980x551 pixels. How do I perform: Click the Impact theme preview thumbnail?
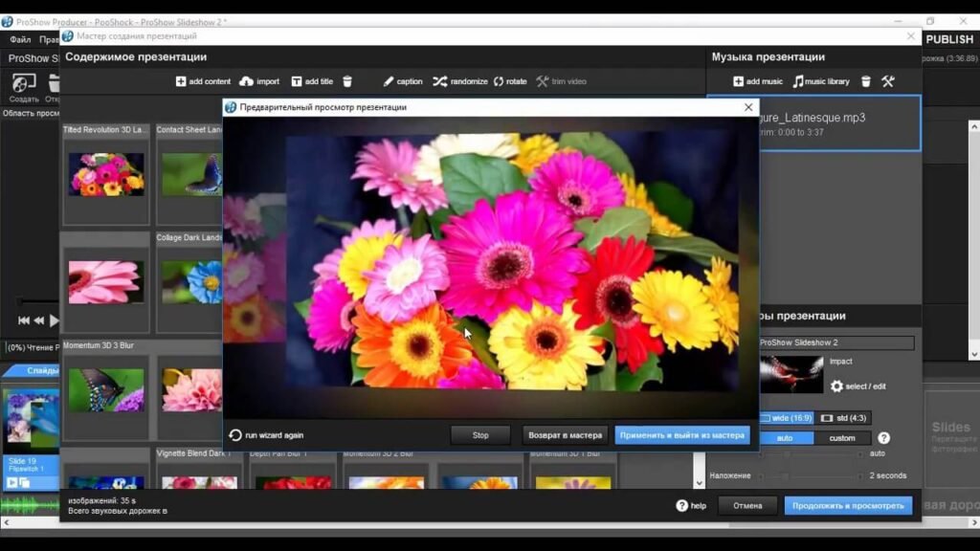click(x=791, y=374)
